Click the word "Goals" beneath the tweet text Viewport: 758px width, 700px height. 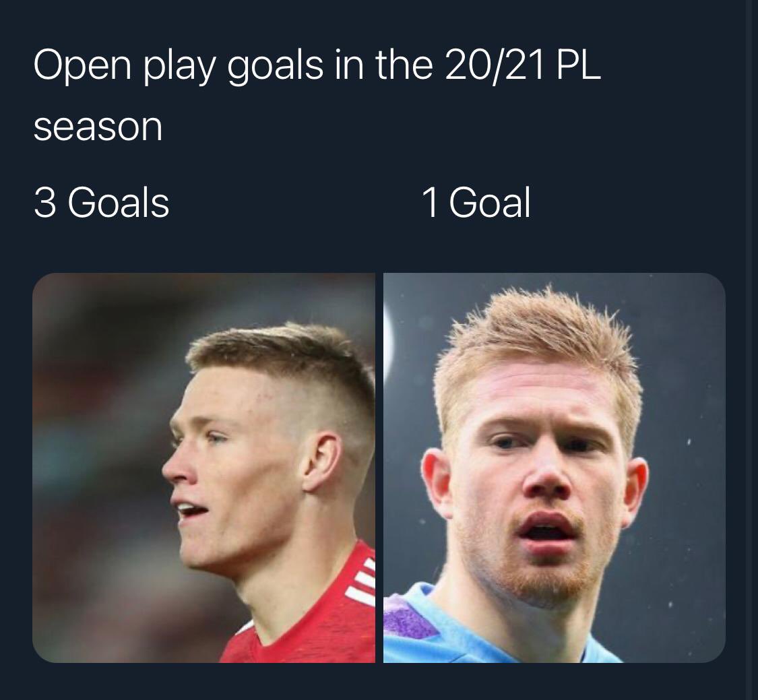(119, 202)
